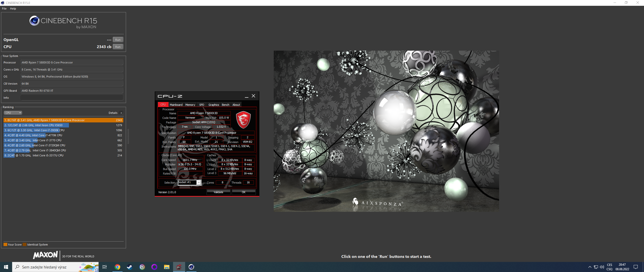Click the Info input field
This screenshot has height=272, width=644.
tap(72, 98)
